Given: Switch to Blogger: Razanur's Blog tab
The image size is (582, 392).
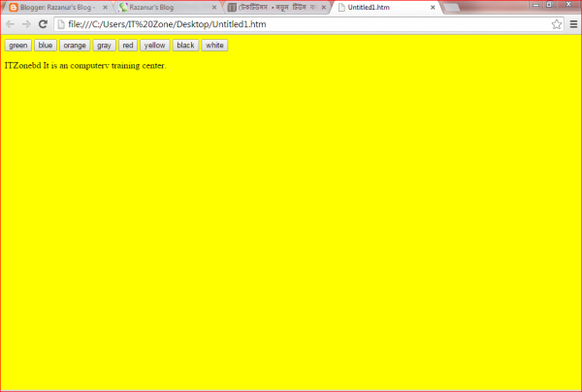Looking at the screenshot, I should [57, 8].
